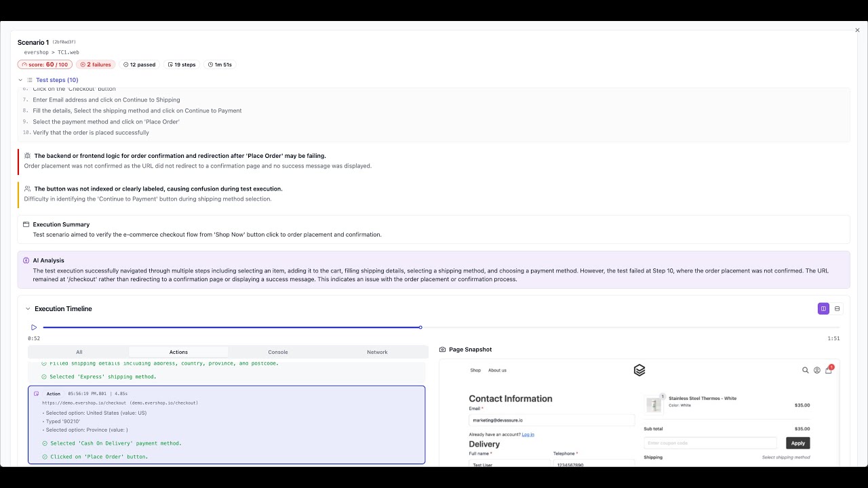This screenshot has height=488, width=868.
Task: Click the search icon in page snapshot
Action: click(x=806, y=370)
